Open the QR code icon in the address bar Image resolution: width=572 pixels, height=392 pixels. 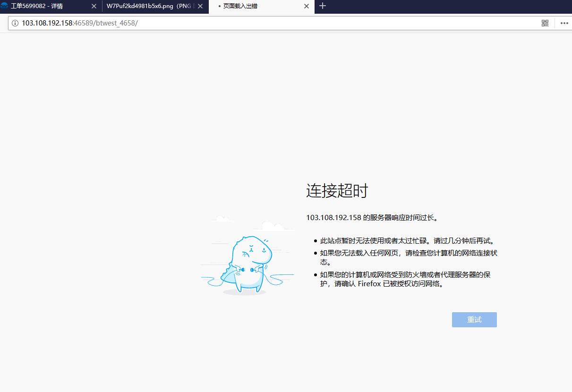point(545,23)
